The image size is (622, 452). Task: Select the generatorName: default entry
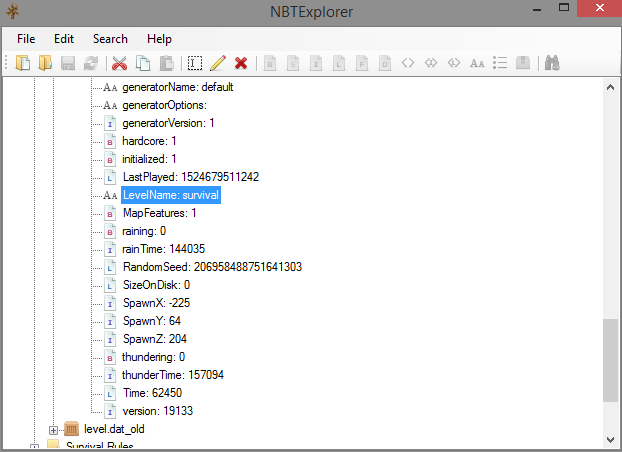click(177, 87)
